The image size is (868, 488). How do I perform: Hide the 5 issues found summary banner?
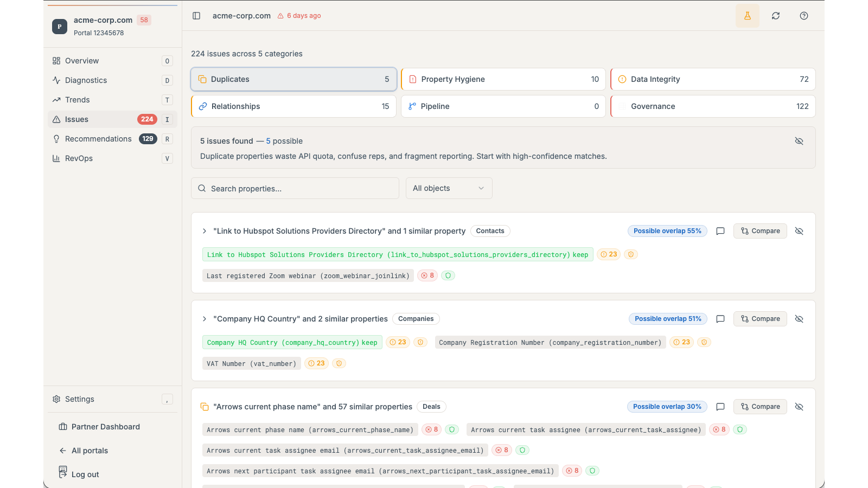(799, 141)
